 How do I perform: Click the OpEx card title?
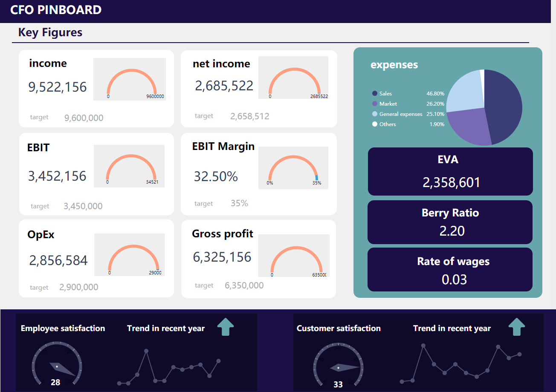point(41,234)
